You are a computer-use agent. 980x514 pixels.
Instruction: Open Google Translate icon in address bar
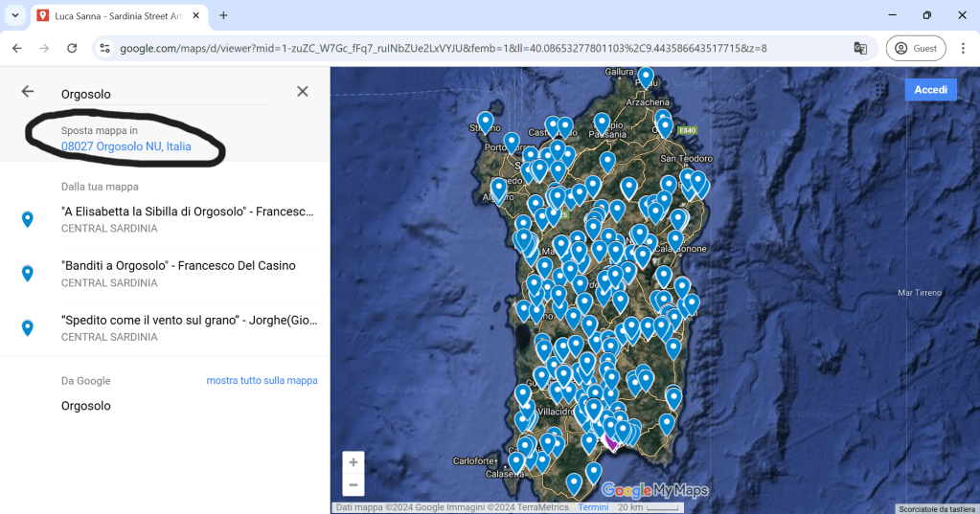coord(860,48)
